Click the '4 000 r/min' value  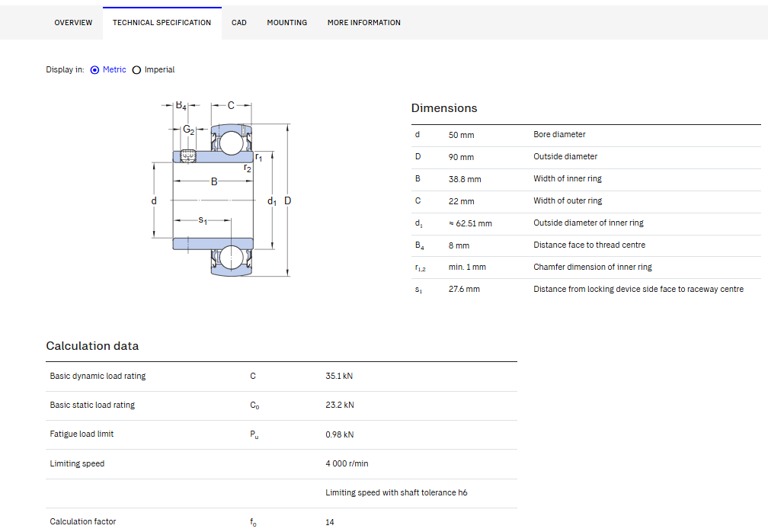point(347,463)
